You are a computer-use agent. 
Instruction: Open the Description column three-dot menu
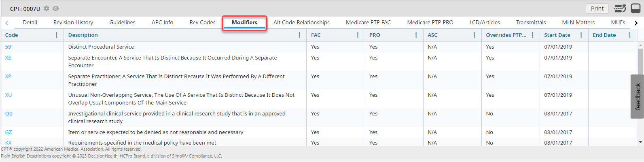(299, 35)
